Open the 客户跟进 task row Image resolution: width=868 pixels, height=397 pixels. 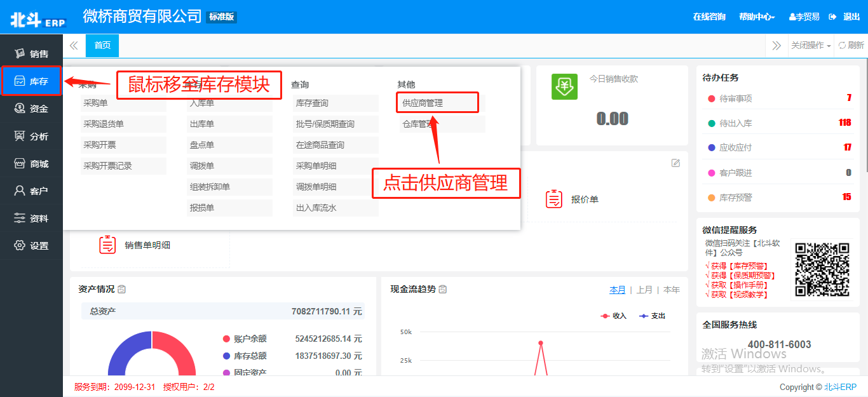(x=779, y=173)
